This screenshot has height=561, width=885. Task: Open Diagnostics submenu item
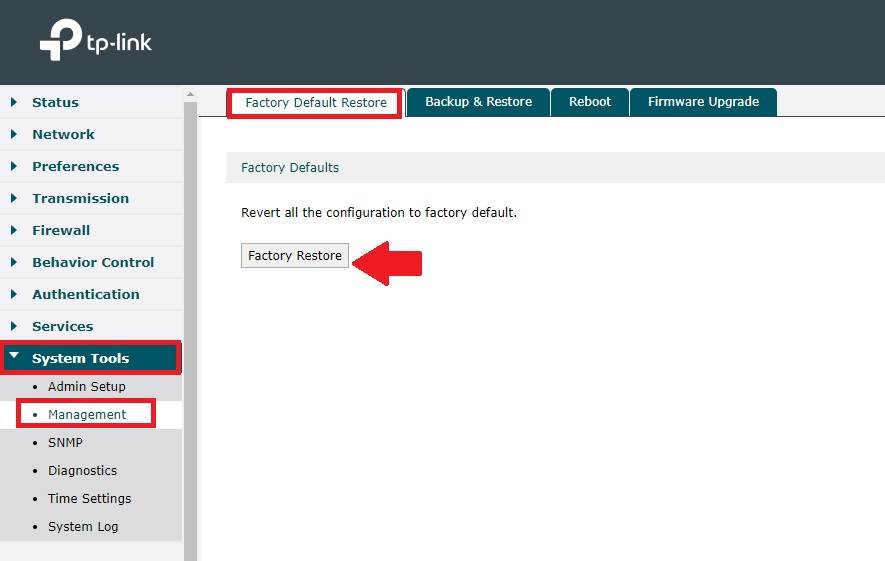82,470
